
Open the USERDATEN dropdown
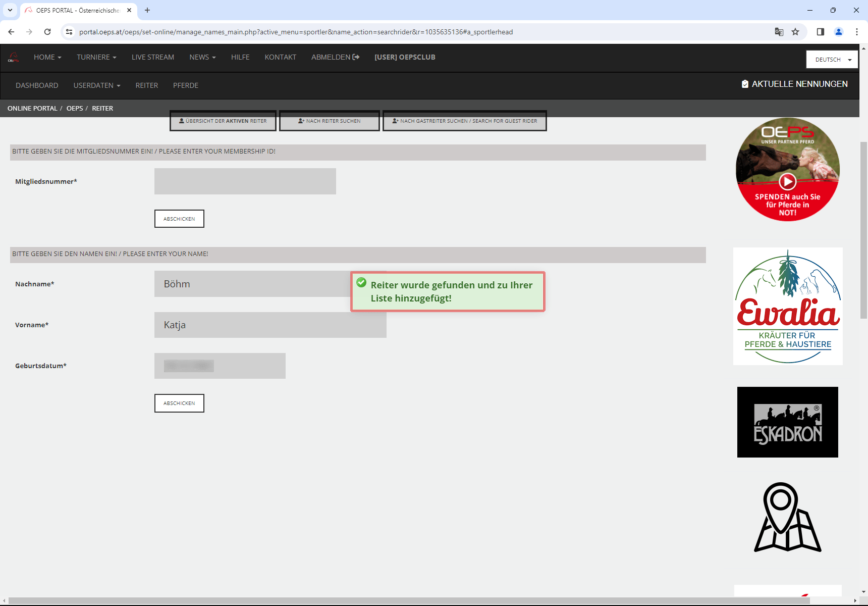(x=97, y=85)
